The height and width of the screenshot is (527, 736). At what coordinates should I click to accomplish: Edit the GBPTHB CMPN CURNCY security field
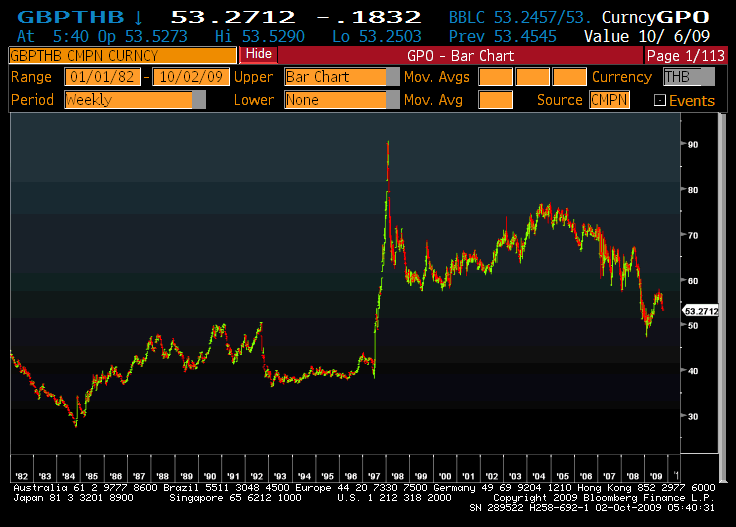pyautogui.click(x=123, y=55)
